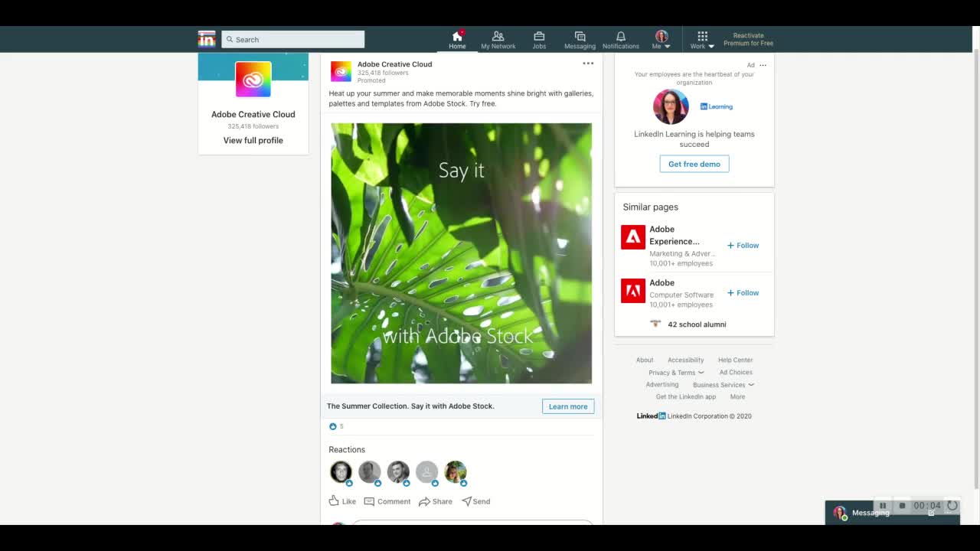Click the Adobe Creative Cloud sidebar logo
980x551 pixels.
pyautogui.click(x=253, y=80)
